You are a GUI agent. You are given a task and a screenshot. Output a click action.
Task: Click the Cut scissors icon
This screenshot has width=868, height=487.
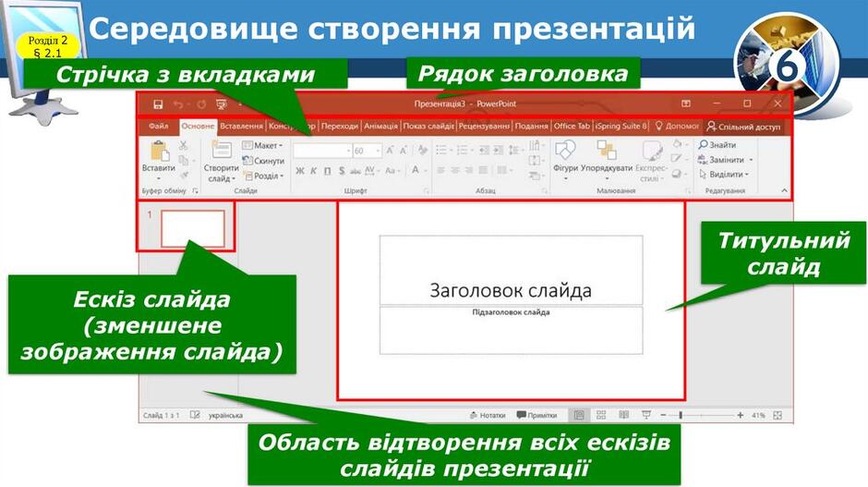pyautogui.click(x=183, y=145)
